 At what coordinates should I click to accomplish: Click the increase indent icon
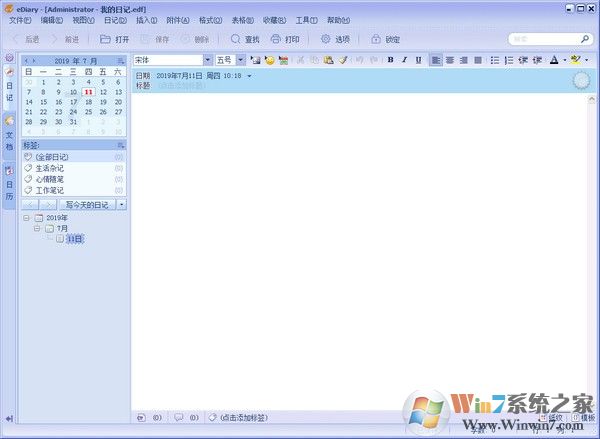coord(537,60)
